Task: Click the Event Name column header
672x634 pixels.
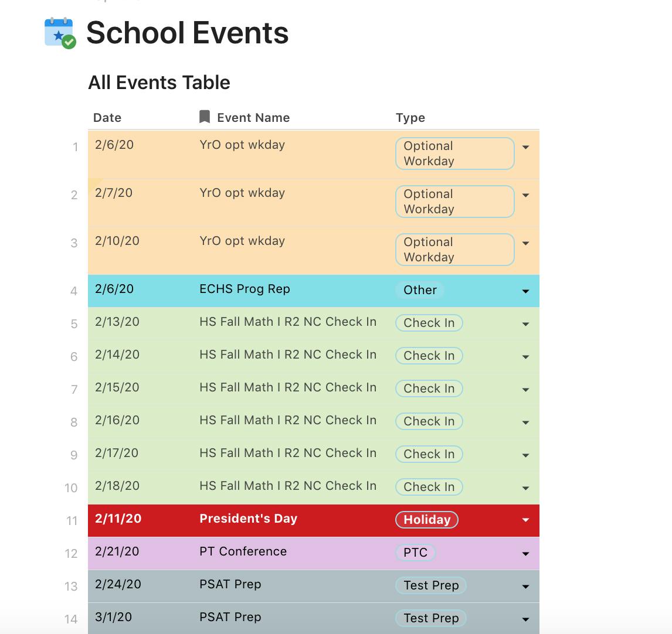Action: click(x=253, y=118)
